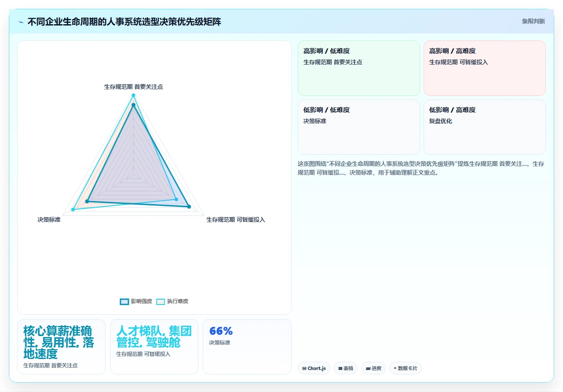The width and height of the screenshot is (563, 392).
Task: Toggle the 执行难度 legend swatch
Action: click(161, 301)
